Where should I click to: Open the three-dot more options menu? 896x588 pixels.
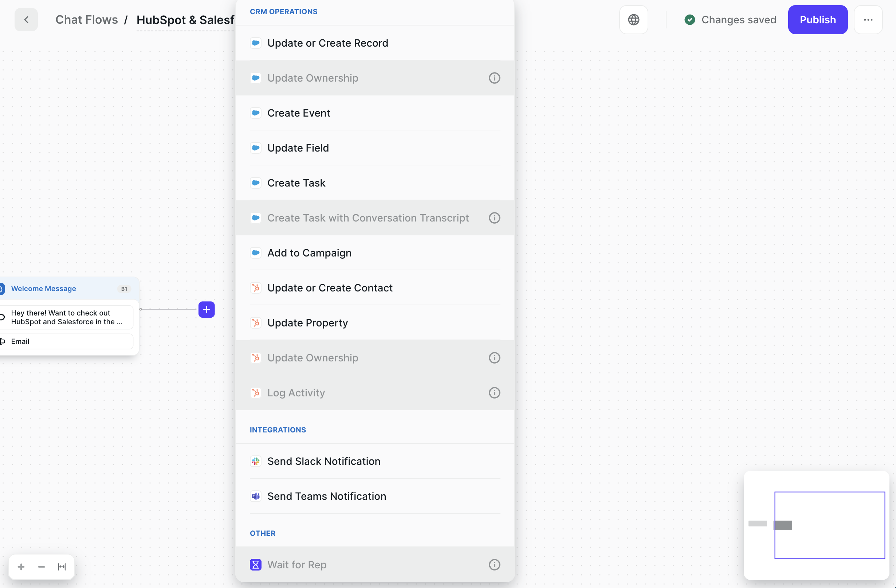pos(868,20)
